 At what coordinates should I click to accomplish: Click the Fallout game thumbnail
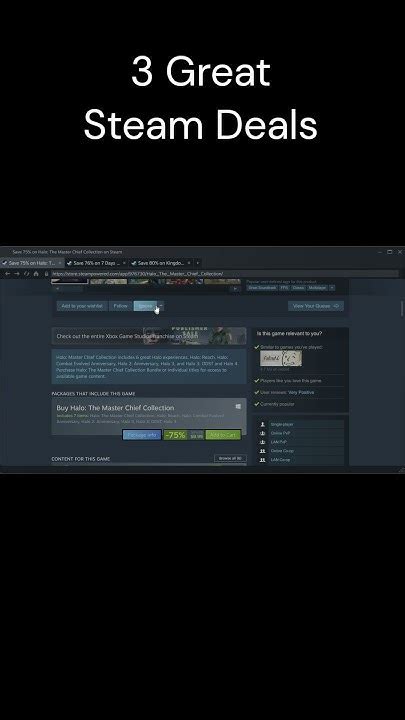tap(281, 358)
